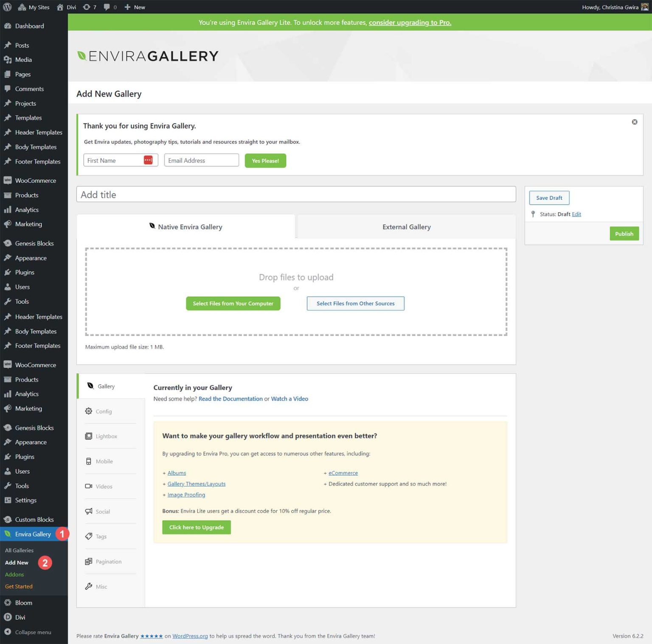Select the Envira Gallery leaf icon
652x644 pixels.
click(x=7, y=534)
